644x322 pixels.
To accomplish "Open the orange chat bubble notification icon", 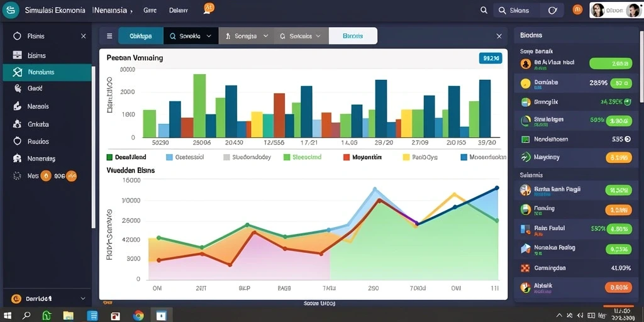I will click(209, 8).
